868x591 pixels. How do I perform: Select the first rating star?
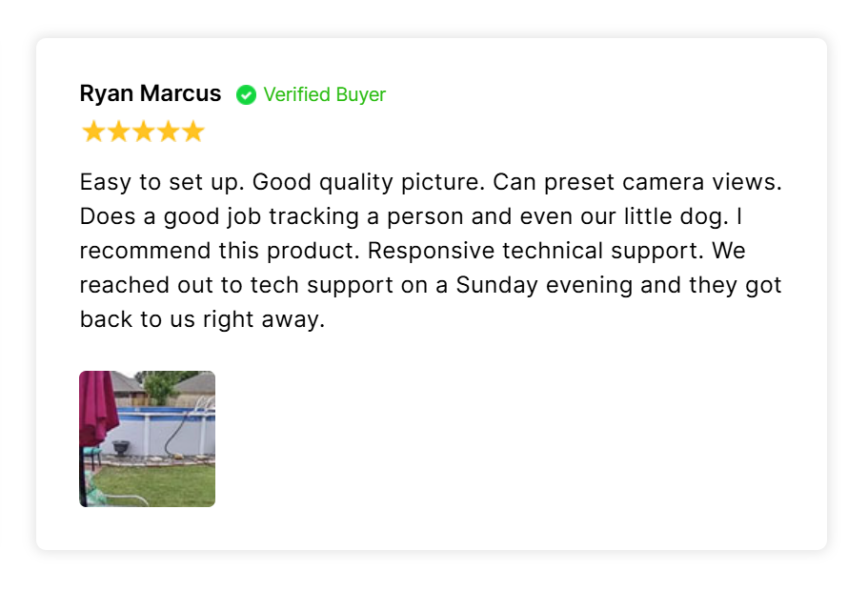point(93,132)
